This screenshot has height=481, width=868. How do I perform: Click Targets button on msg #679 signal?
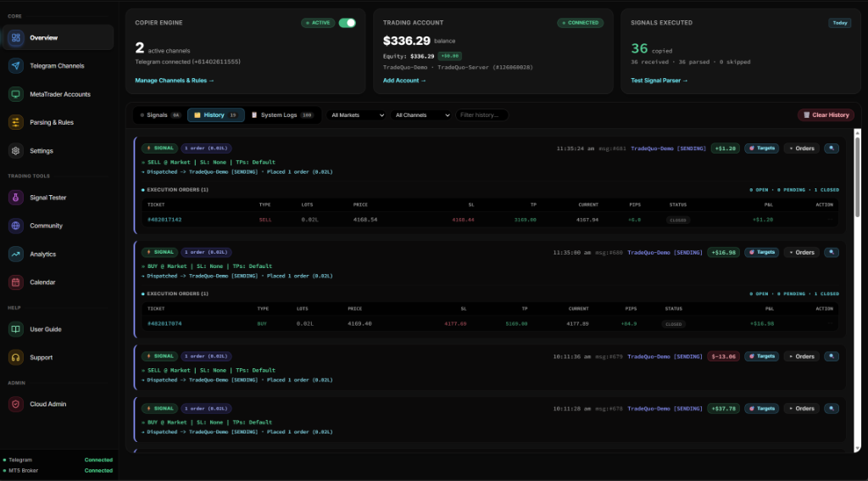[762, 356]
